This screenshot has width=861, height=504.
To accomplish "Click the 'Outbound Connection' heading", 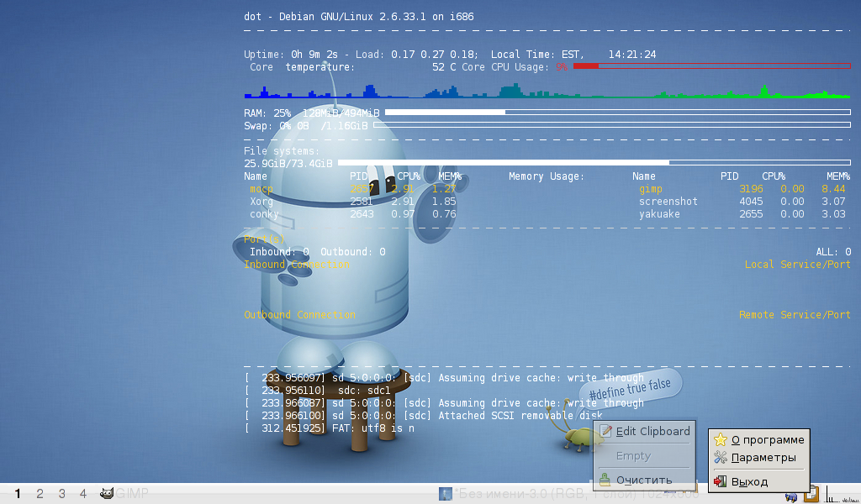I will click(300, 315).
